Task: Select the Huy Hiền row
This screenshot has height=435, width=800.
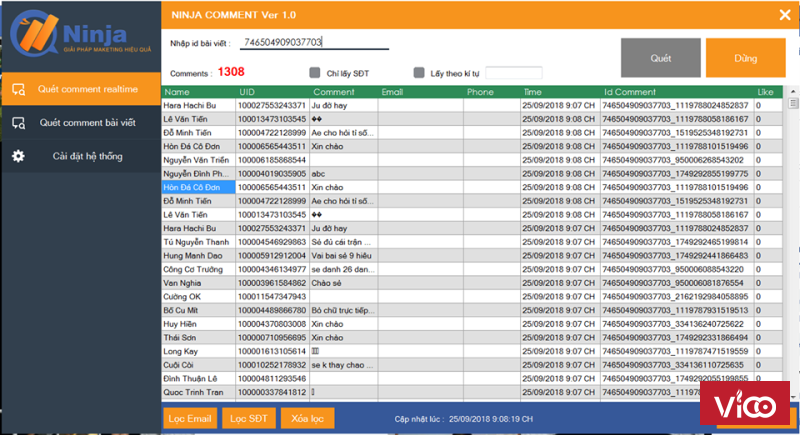Action: (472, 324)
